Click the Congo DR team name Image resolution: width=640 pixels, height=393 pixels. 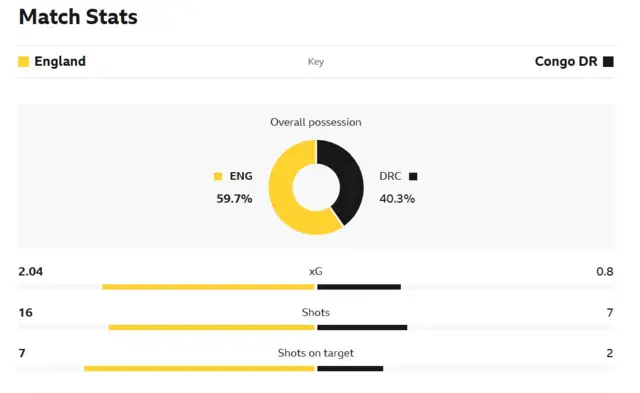pyautogui.click(x=566, y=62)
